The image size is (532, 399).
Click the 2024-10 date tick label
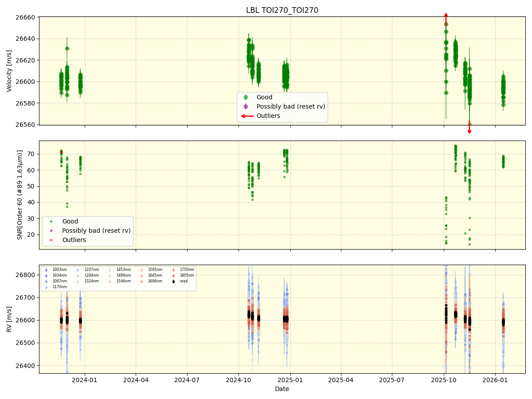[x=239, y=380]
